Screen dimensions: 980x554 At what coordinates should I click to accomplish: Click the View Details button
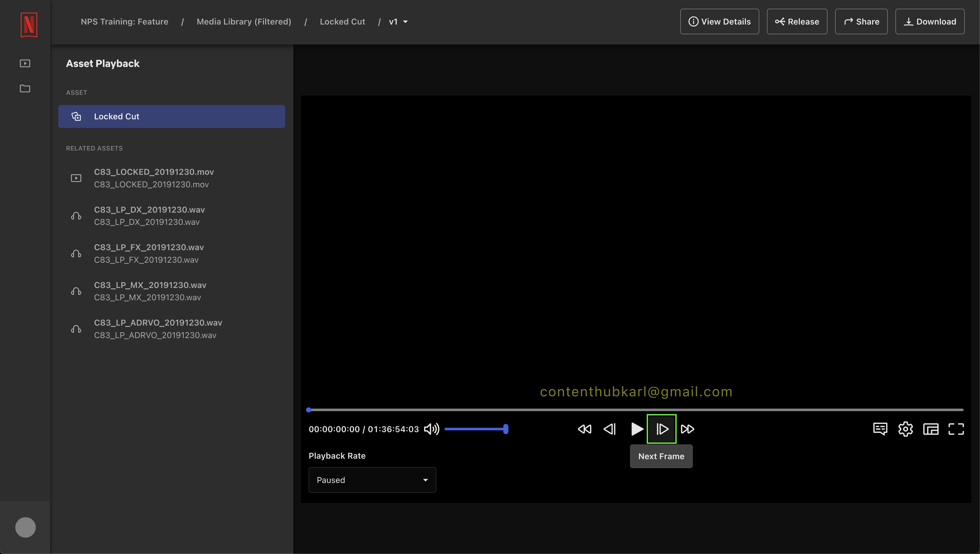pos(719,21)
